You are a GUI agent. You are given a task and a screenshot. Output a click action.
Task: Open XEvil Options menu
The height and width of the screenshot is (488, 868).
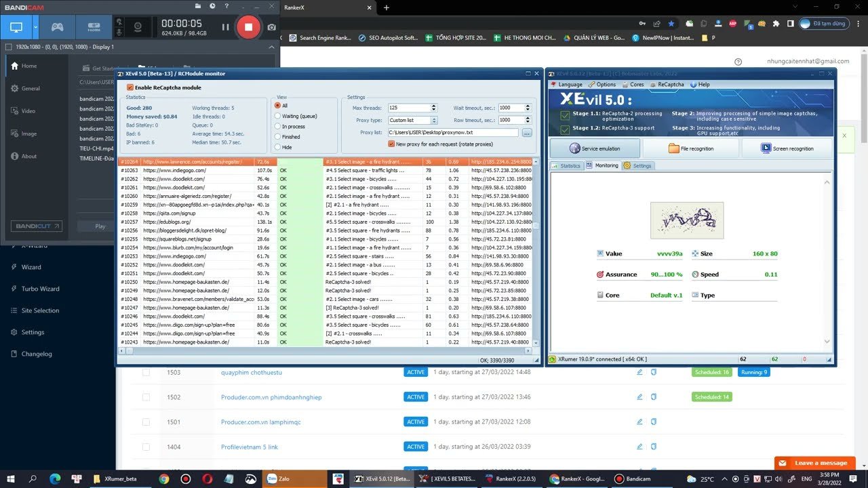602,85
